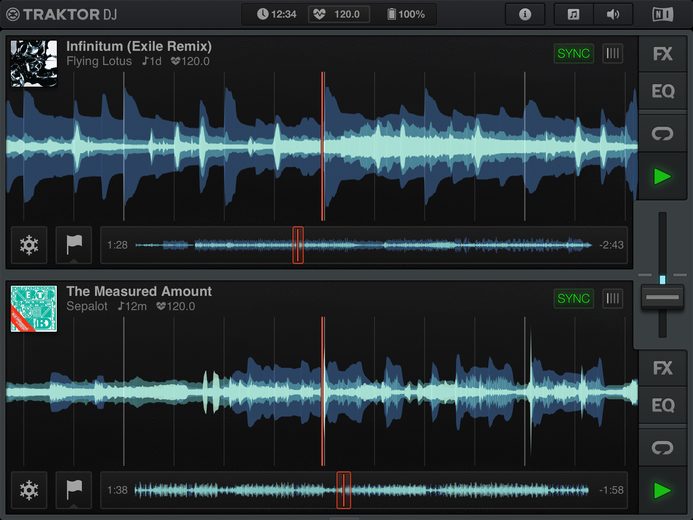This screenshot has width=693, height=520.
Task: Click the 100% battery indicator
Action: (x=406, y=15)
